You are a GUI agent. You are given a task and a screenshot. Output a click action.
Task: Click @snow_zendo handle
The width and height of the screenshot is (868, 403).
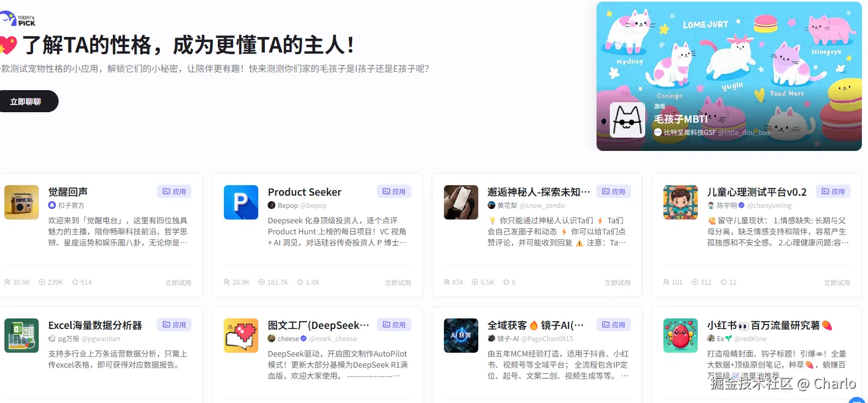click(542, 205)
